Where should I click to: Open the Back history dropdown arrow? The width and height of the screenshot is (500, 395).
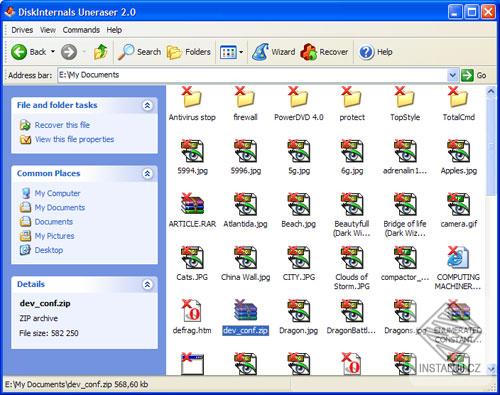coord(53,52)
